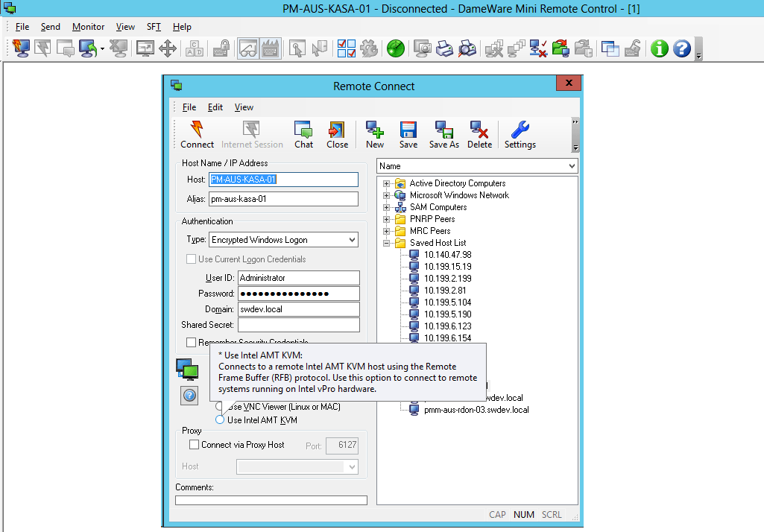Close the Remote Connect dialog
The image size is (764, 532).
tap(569, 83)
